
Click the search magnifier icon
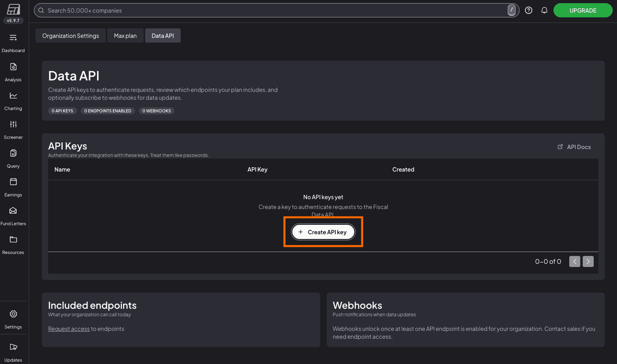coord(41,11)
